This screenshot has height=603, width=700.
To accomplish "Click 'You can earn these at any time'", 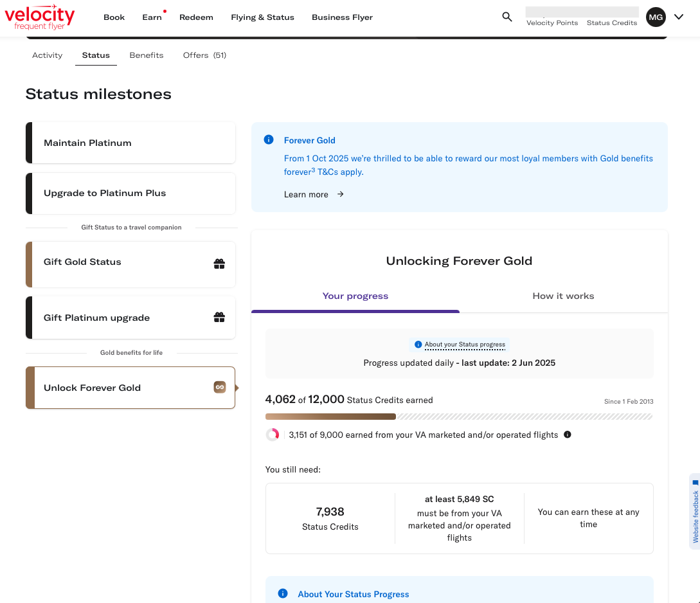I will pos(588,518).
